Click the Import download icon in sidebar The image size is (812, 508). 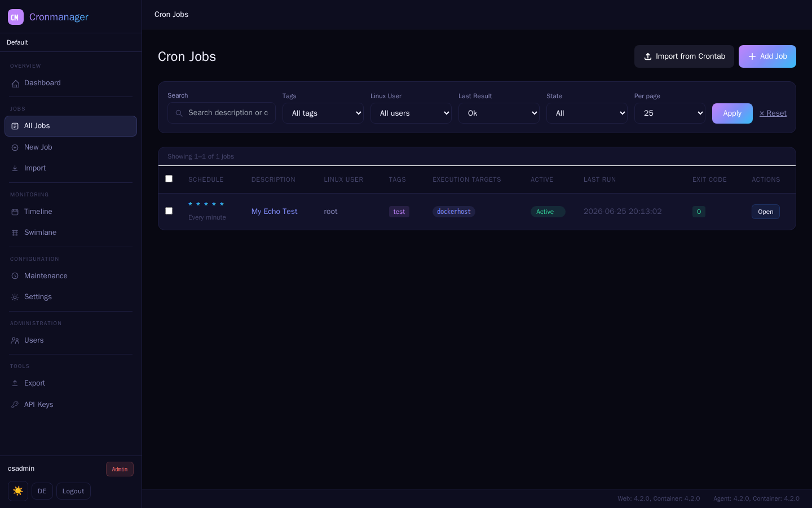(15, 169)
